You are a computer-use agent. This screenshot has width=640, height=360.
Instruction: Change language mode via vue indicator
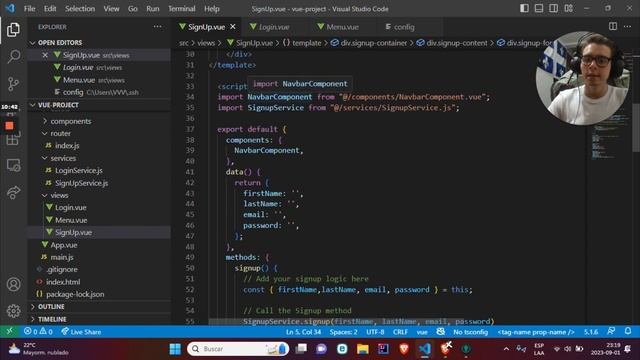[x=422, y=332]
